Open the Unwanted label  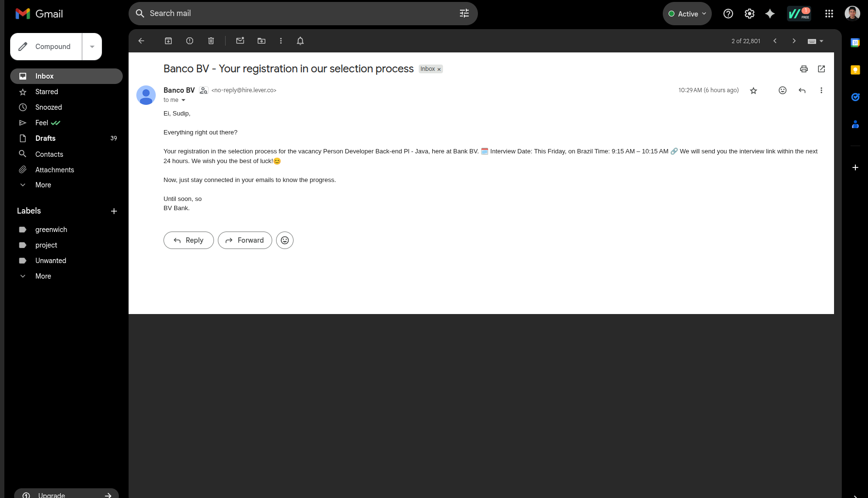point(66,261)
